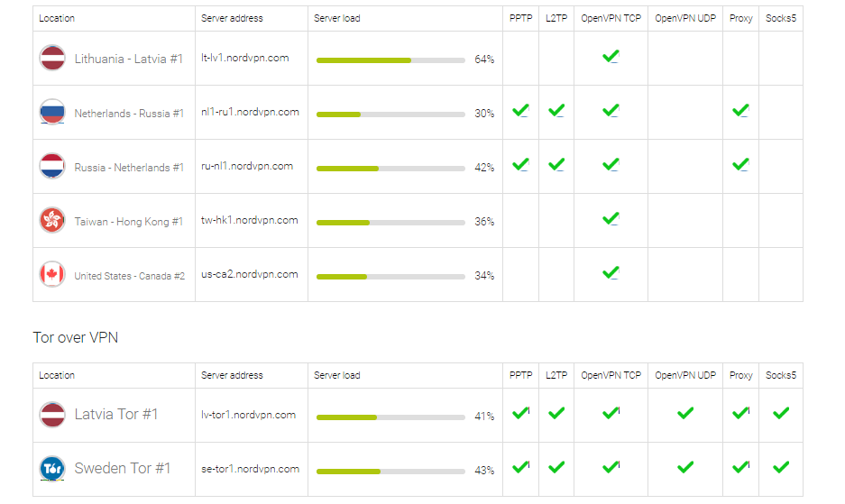This screenshot has height=504, width=845.
Task: Click the Server load header in top table
Action: (x=336, y=18)
